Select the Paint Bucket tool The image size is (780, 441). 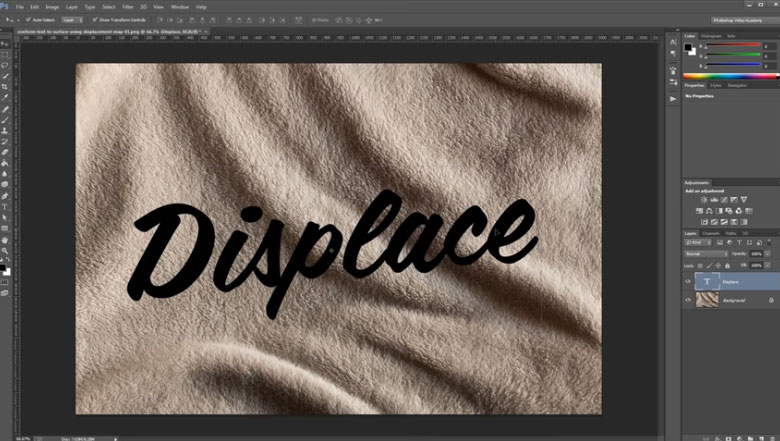coord(5,163)
